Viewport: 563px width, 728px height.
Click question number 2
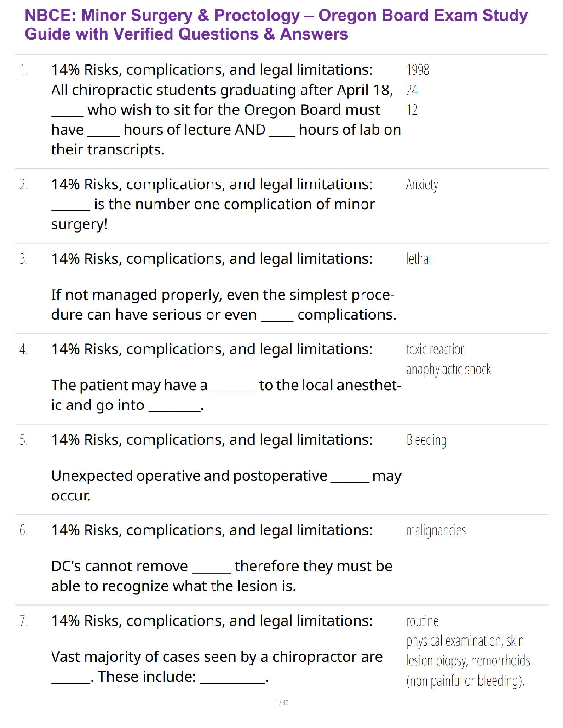tap(24, 185)
